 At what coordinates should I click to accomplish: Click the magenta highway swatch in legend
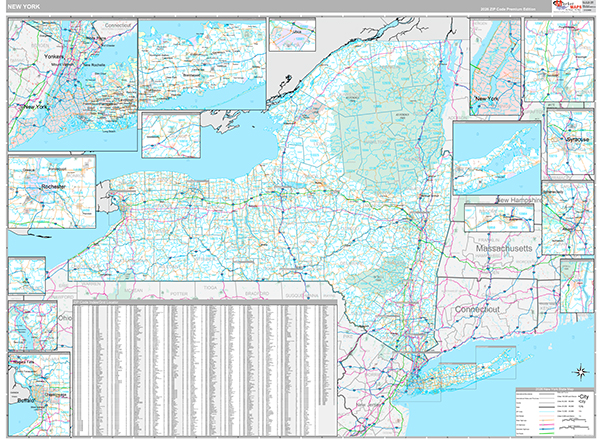point(546,424)
